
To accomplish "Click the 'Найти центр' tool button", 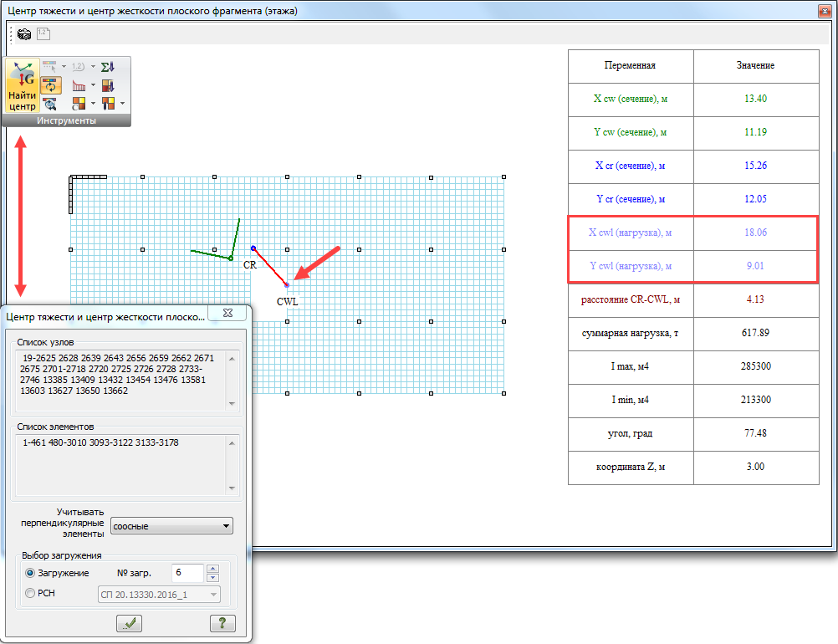I will pos(23,87).
